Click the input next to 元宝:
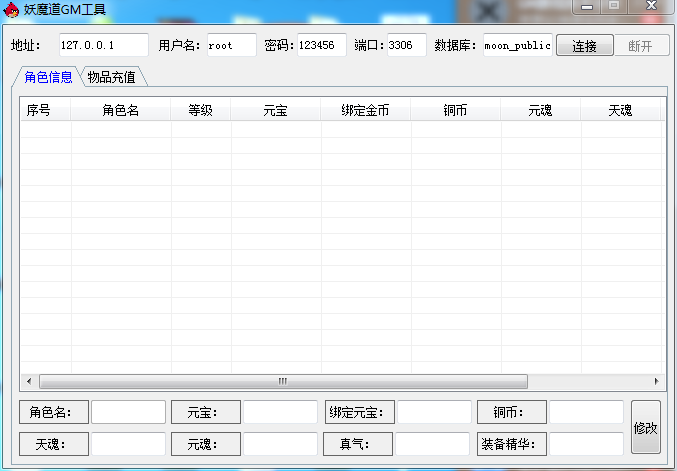The width and height of the screenshot is (677, 471). click(x=280, y=412)
